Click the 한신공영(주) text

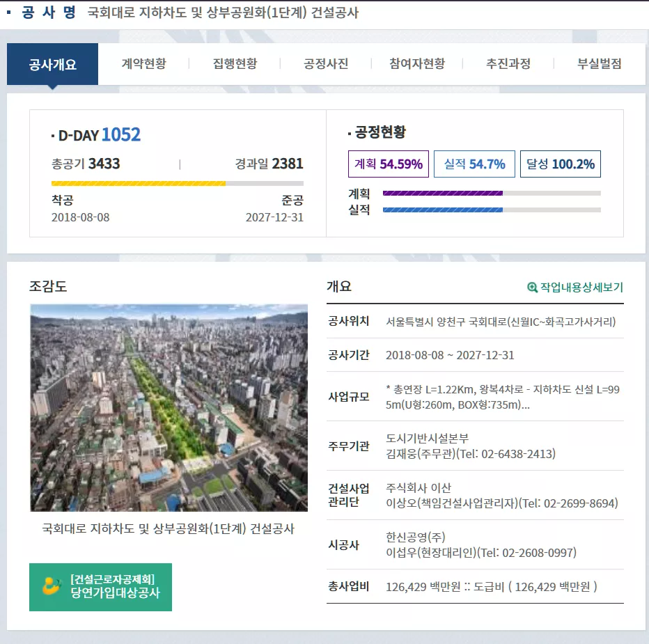[x=416, y=537]
